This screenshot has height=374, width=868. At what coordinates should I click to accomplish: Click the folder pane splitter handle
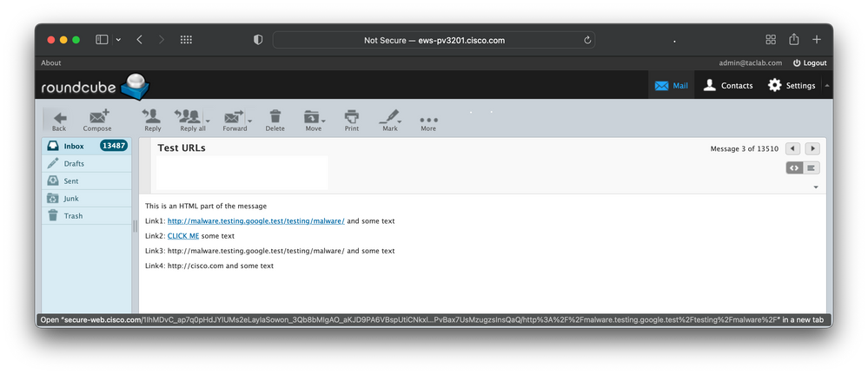tap(135, 226)
